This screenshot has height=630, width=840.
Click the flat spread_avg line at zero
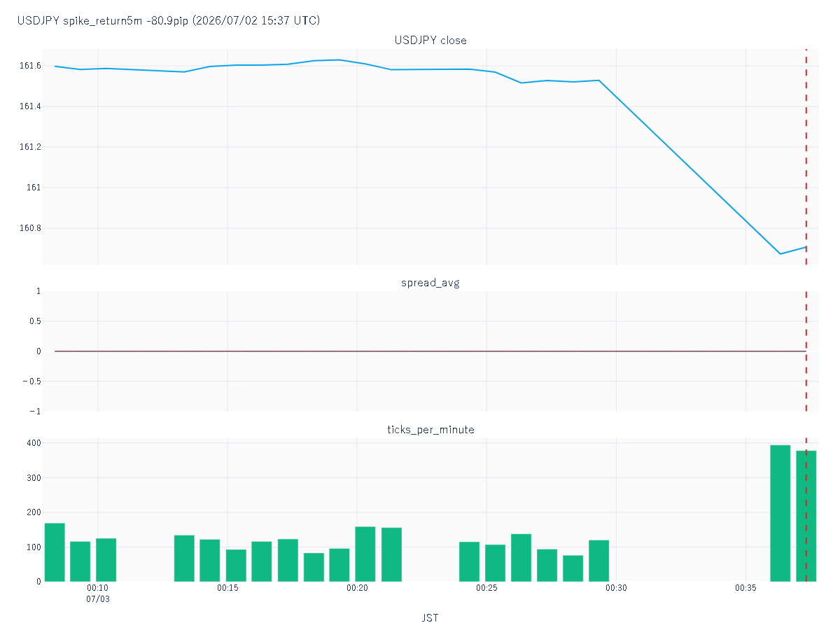tap(430, 351)
